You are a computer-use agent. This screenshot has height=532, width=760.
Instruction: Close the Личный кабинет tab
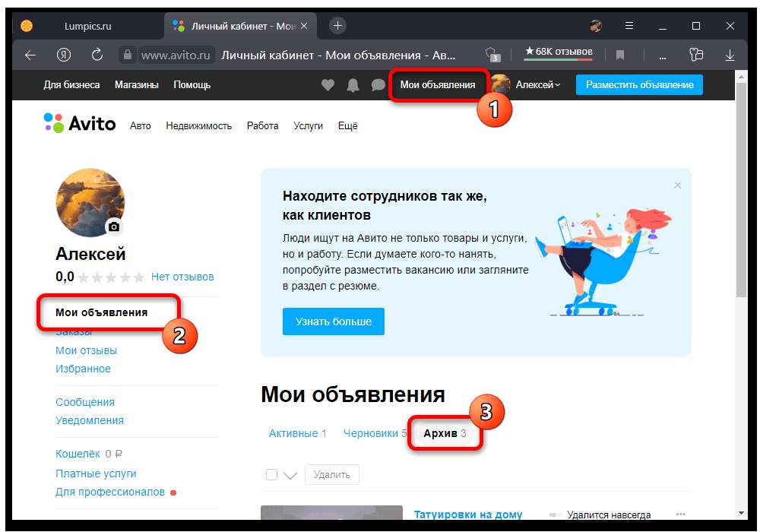click(x=304, y=26)
